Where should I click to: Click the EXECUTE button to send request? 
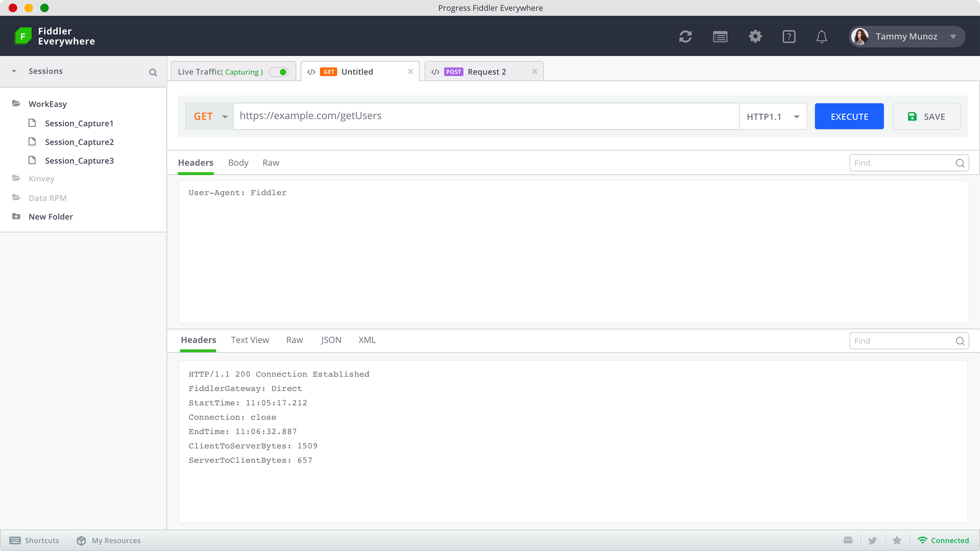click(849, 116)
